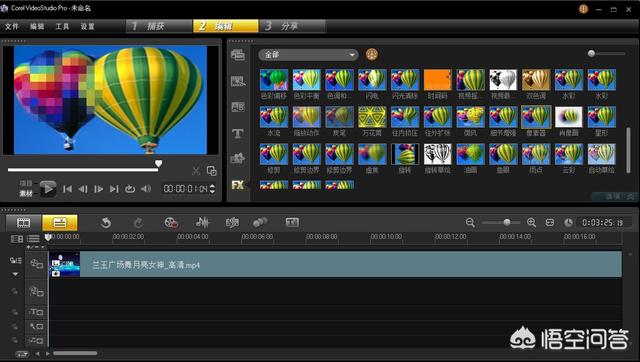Open the Instant Project library category
This screenshot has height=362, width=640.
[x=238, y=81]
